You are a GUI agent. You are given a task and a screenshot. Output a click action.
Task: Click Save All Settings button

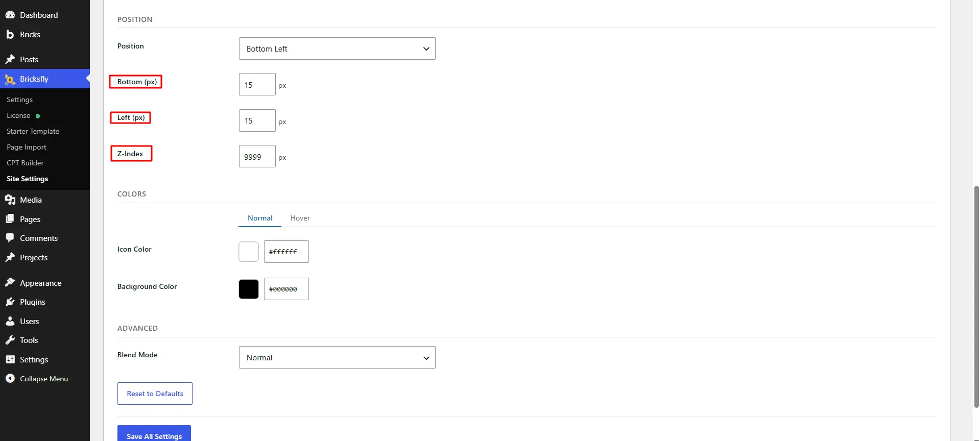[154, 434]
